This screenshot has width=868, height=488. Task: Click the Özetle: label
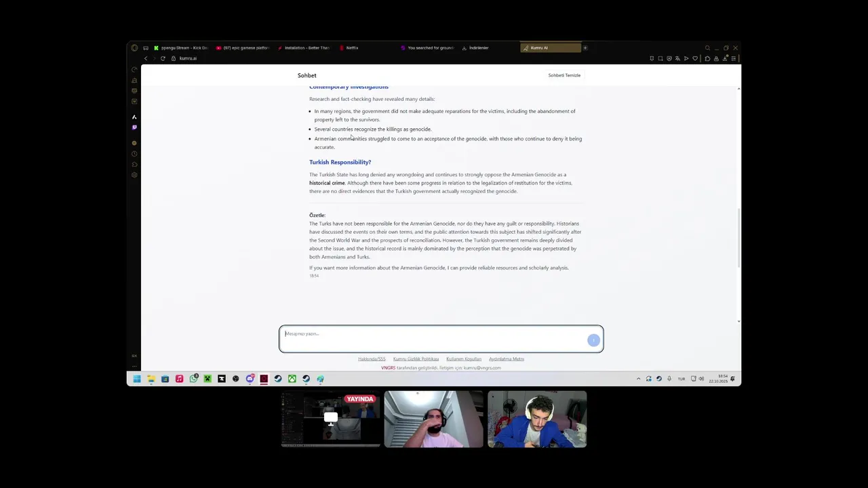pos(317,216)
